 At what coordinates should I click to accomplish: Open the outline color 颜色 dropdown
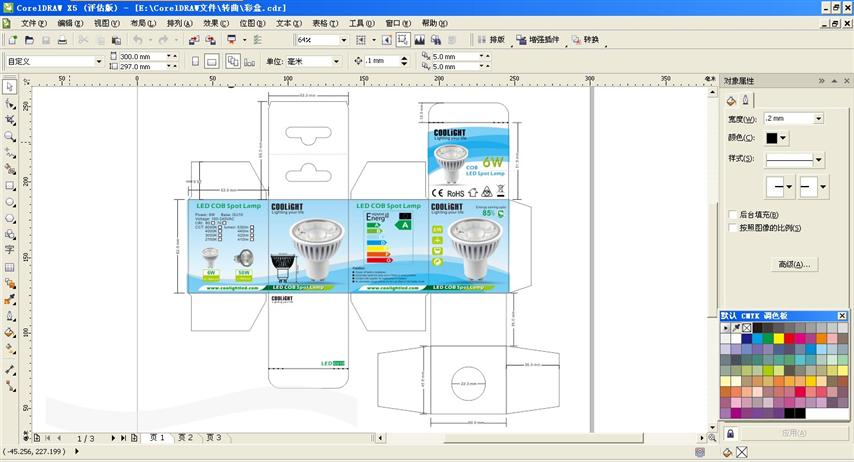coord(783,138)
